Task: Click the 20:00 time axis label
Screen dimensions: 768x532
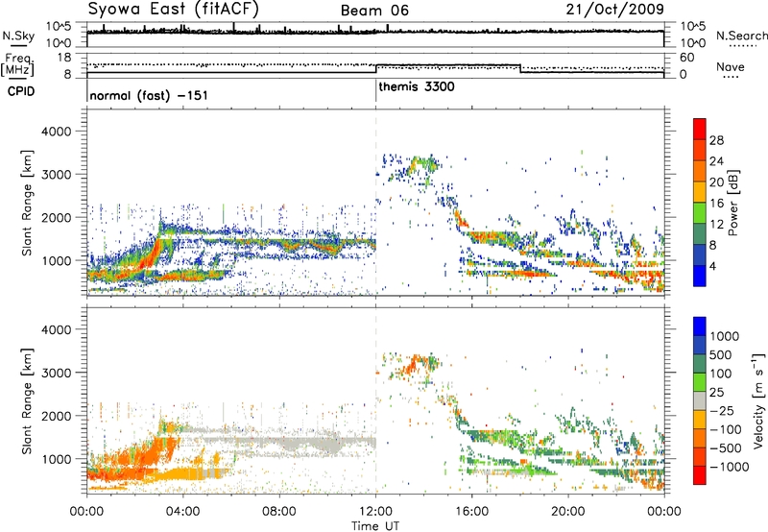Action: [568, 512]
